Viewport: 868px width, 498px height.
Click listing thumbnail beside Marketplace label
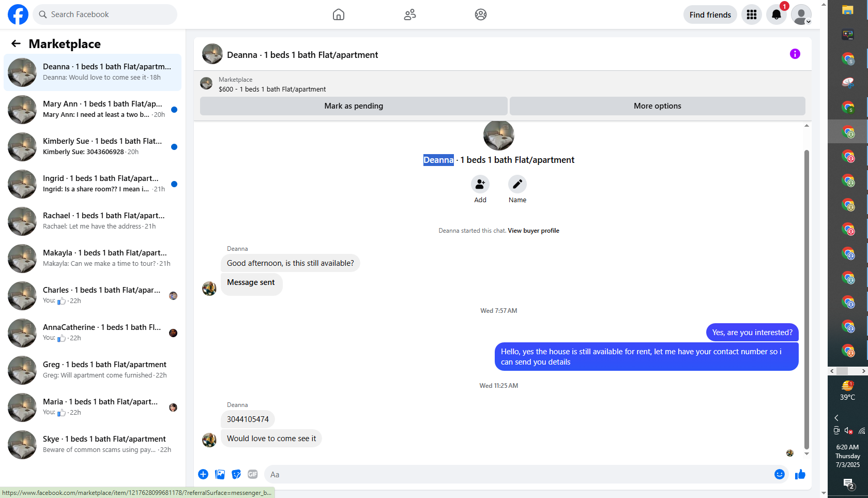(206, 83)
